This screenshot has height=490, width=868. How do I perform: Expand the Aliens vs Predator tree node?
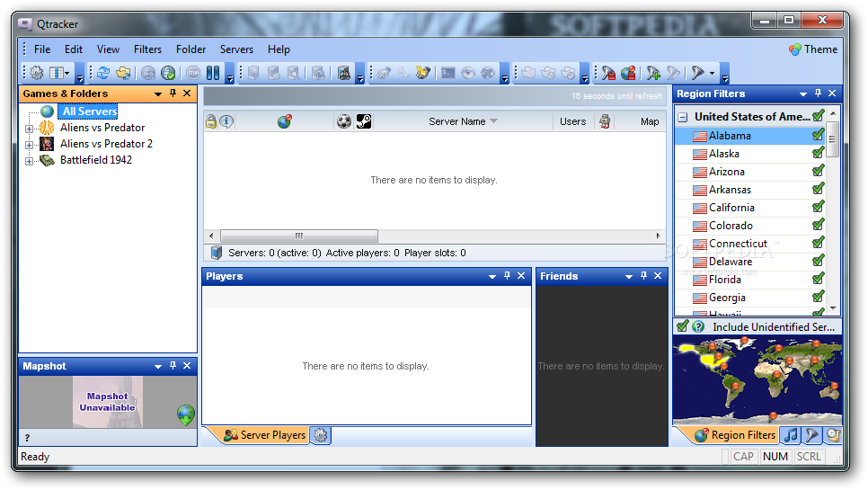[x=29, y=129]
